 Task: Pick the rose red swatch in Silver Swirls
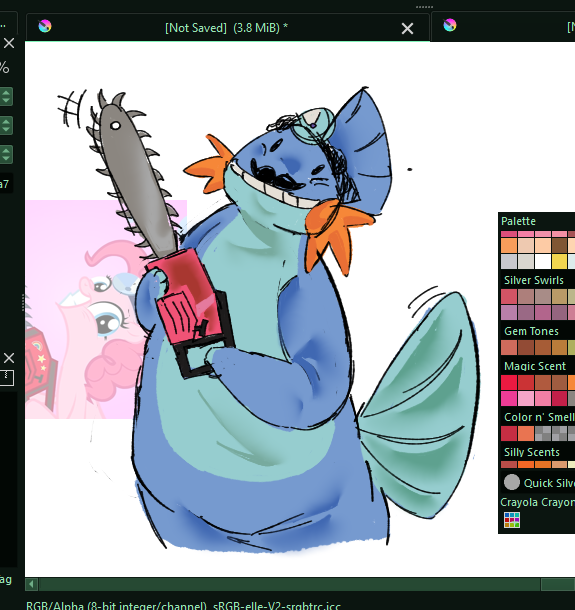(x=508, y=296)
